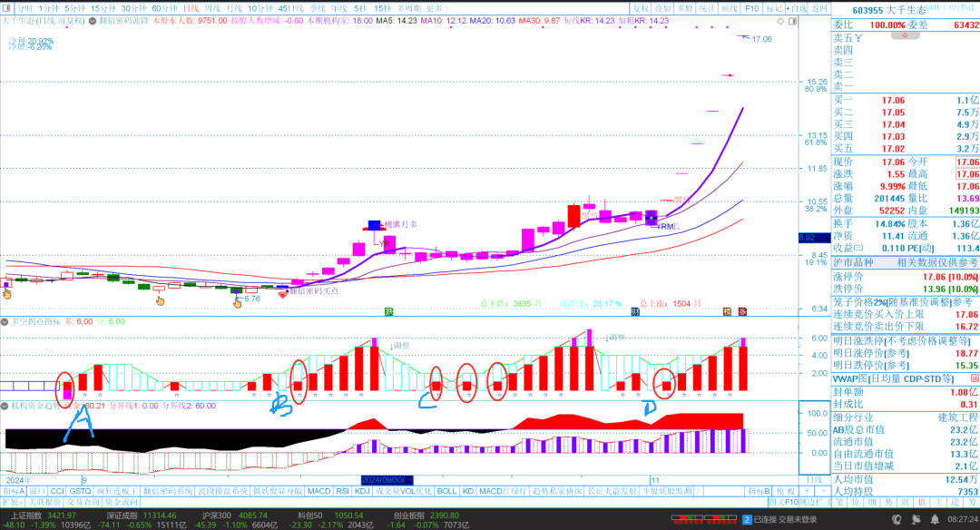Viewport: 980px width, 530px height.
Task: Open settings icon of 多空拐点指标 sub-chart
Action: [x=5, y=322]
